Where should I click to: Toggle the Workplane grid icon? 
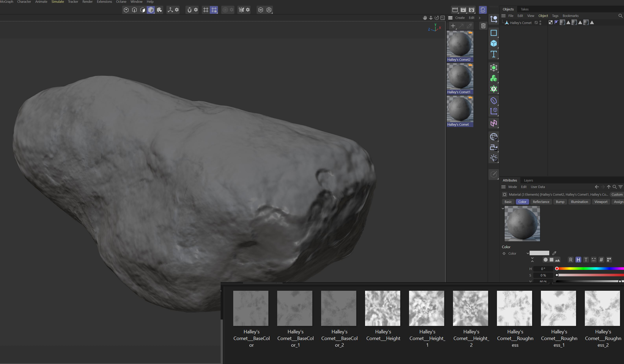pos(206,10)
